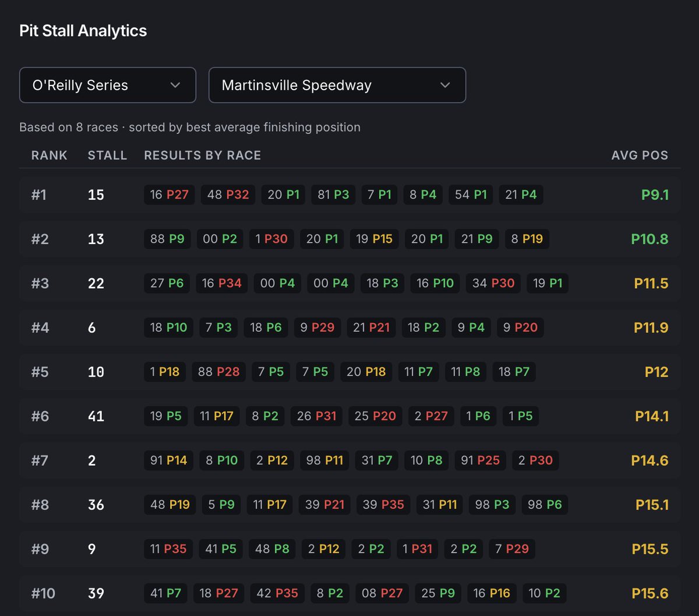Image resolution: width=699 pixels, height=616 pixels.
Task: Click the 98 P3 result chip
Action: 492,504
